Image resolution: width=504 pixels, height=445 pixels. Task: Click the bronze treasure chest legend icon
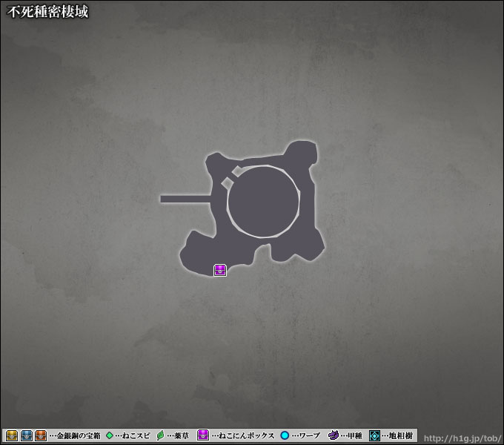point(41,435)
